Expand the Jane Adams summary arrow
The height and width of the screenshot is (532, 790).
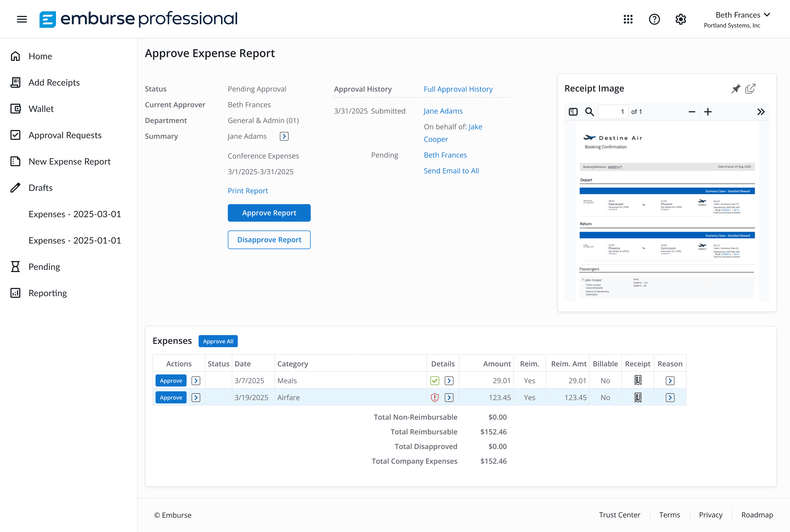[284, 136]
